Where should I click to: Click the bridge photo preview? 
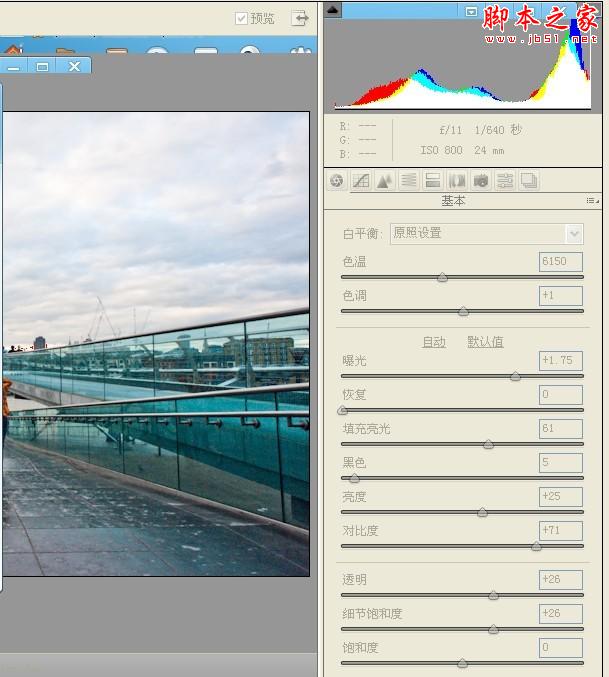(x=155, y=344)
